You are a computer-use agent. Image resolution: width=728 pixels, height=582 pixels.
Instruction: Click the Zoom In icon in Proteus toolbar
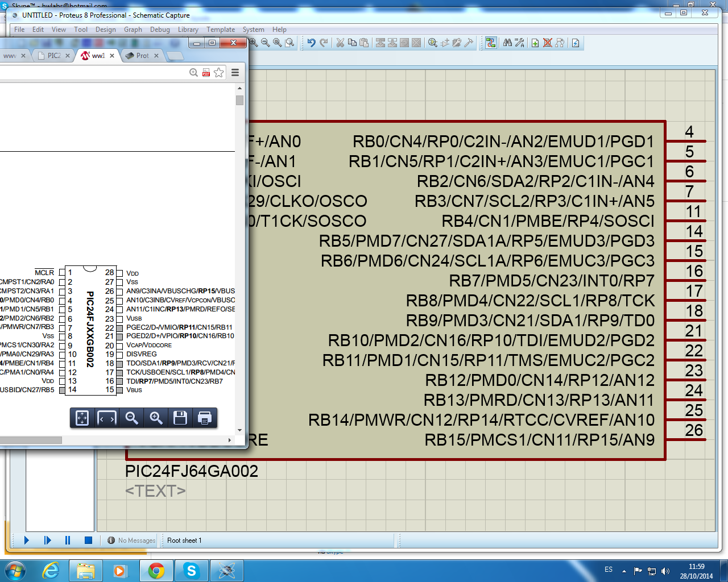pos(254,43)
